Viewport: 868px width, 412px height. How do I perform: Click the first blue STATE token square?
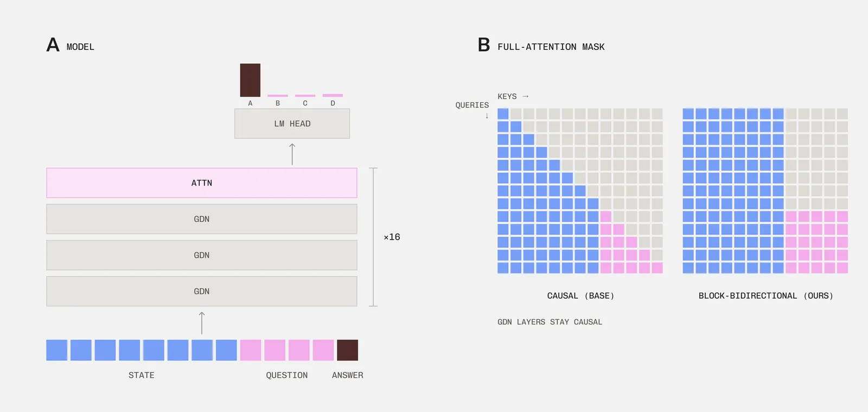pyautogui.click(x=57, y=350)
